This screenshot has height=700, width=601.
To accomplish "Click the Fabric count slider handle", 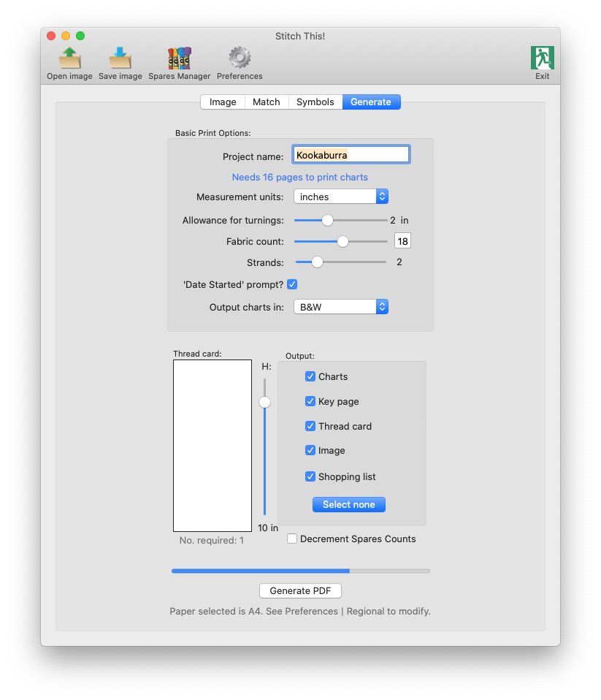I will tap(342, 241).
